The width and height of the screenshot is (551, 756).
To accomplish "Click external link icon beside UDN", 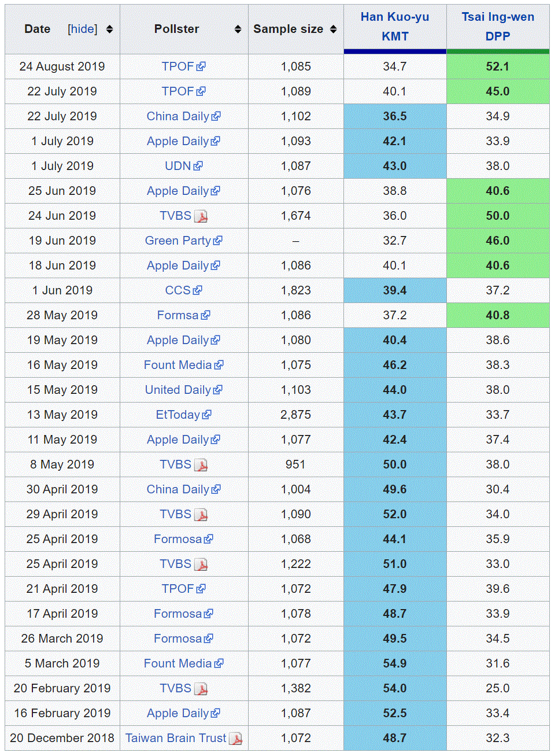I will (x=198, y=166).
